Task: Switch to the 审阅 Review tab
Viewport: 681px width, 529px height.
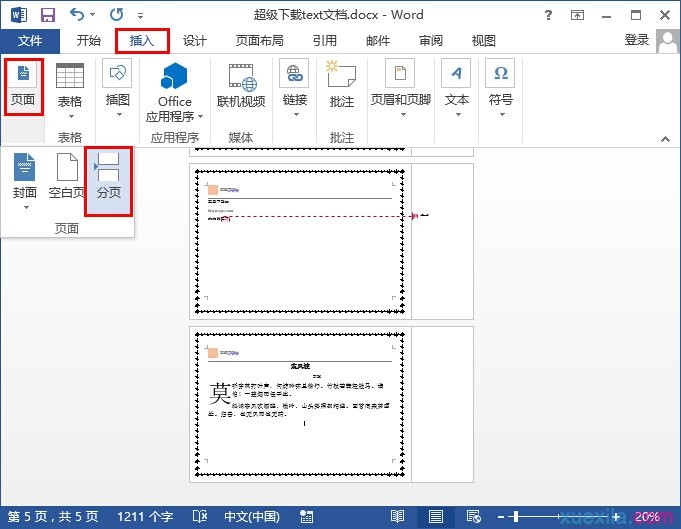Action: coord(431,41)
